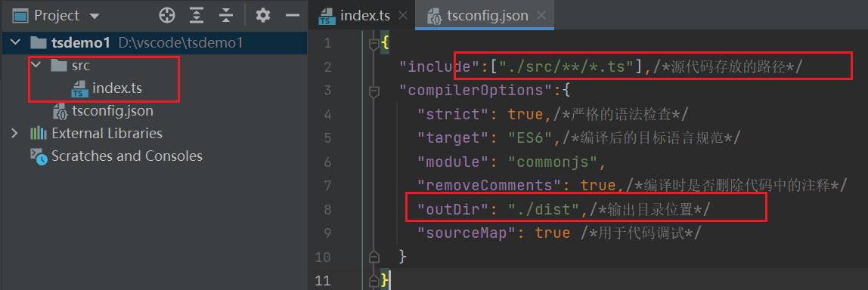Screen dimensions: 868x290
Task: Fold the compilerOptions block at line 3
Action: [x=374, y=90]
